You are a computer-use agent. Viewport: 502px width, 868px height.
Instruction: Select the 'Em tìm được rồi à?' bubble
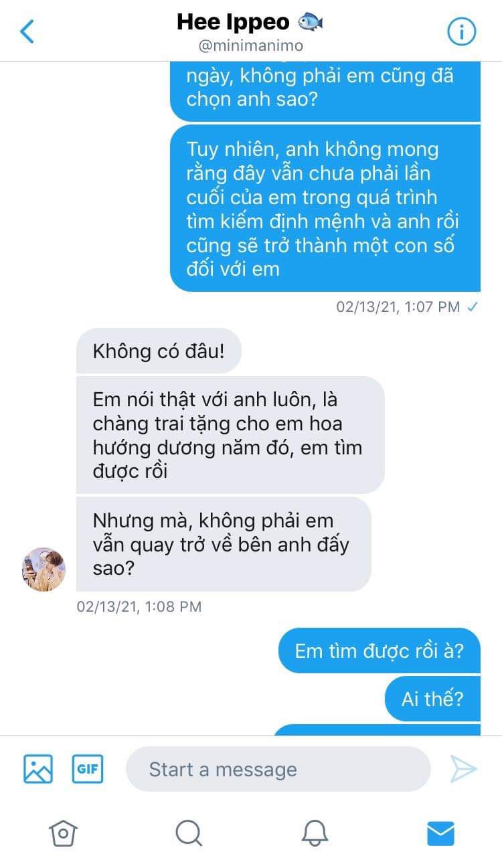(x=379, y=650)
